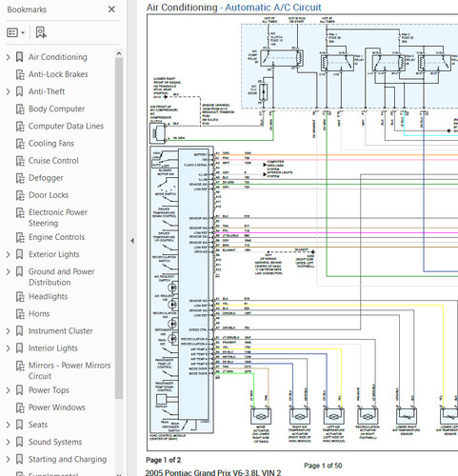Open Mirrors - Power Mirrors Circuit bookmark
Screen dimensions: 458x476
click(x=70, y=370)
